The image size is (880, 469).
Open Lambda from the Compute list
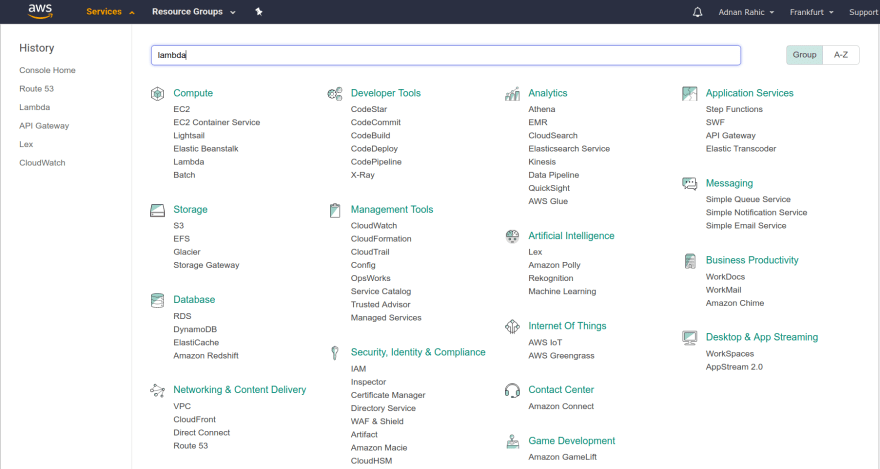[x=188, y=162]
